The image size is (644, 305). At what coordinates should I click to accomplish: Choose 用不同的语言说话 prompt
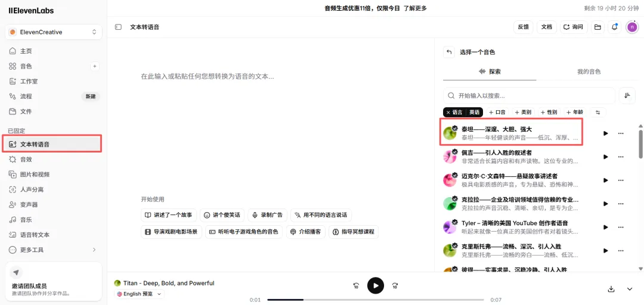point(321,215)
